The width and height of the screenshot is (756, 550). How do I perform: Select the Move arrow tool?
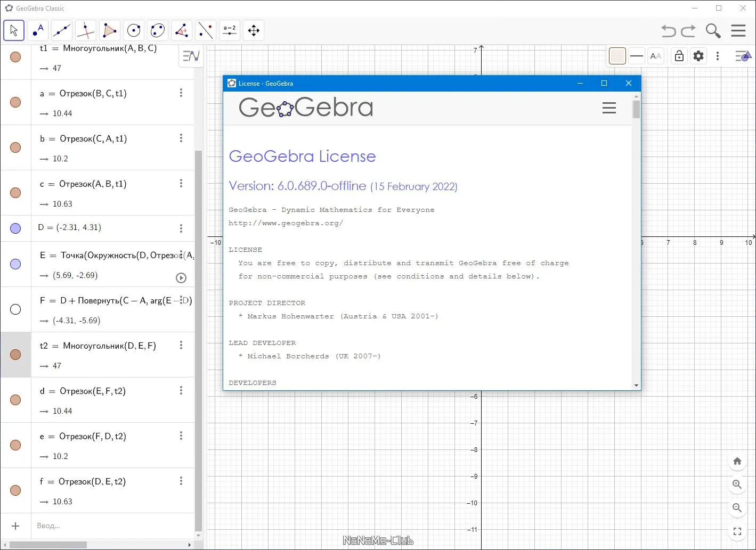coord(14,30)
